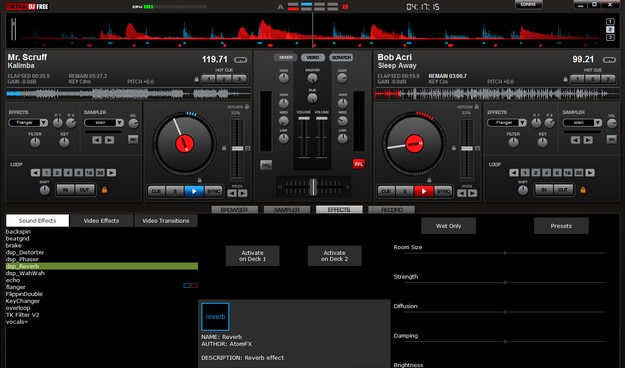This screenshot has height=368, width=625.
Task: Select the overloop effect
Action: [18, 308]
